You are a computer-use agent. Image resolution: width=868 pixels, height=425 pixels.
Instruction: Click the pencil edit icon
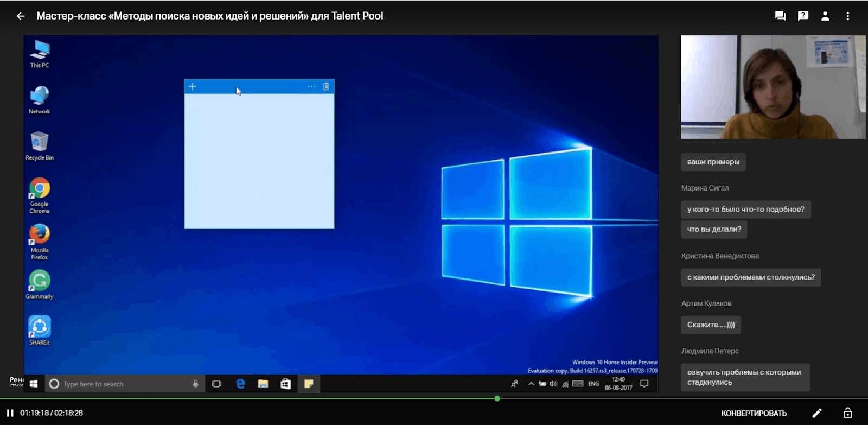pyautogui.click(x=817, y=413)
